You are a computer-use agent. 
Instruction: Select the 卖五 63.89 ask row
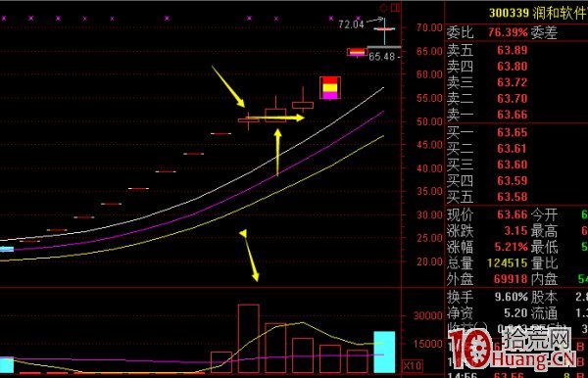[487, 50]
